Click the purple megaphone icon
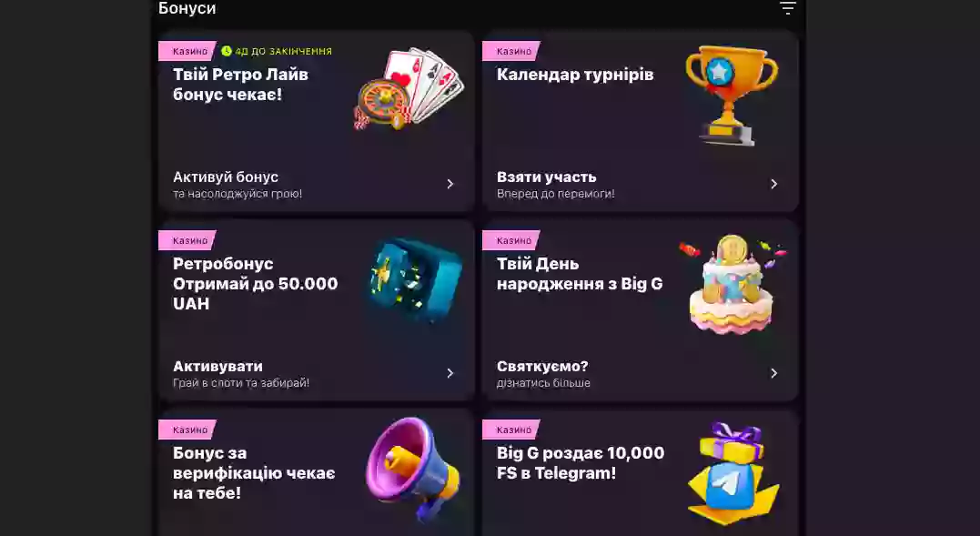980x536 pixels. pos(413,469)
